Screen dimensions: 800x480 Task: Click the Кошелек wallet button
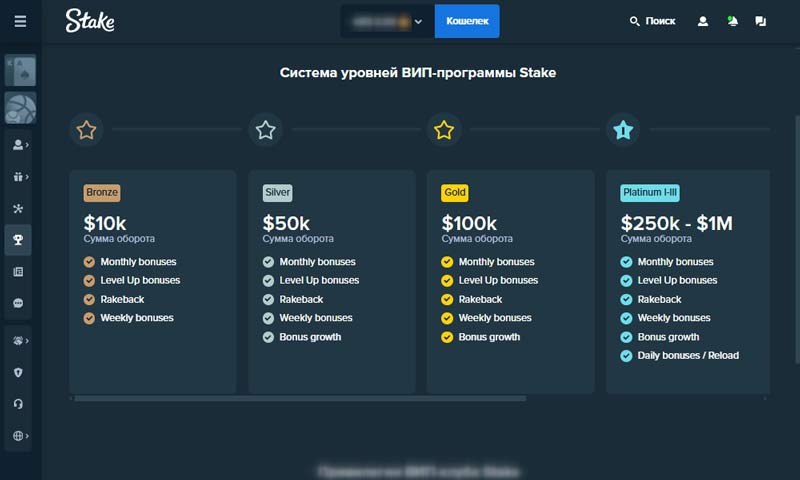point(466,21)
